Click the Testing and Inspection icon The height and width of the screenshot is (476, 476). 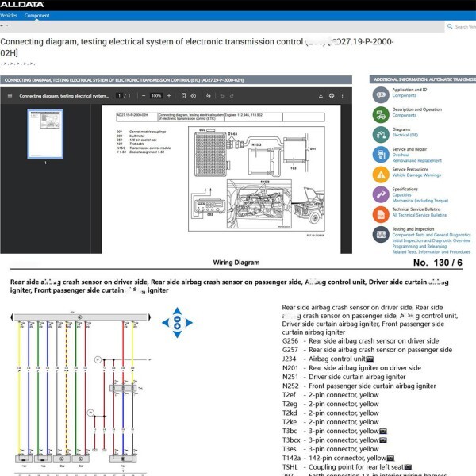pos(379,235)
